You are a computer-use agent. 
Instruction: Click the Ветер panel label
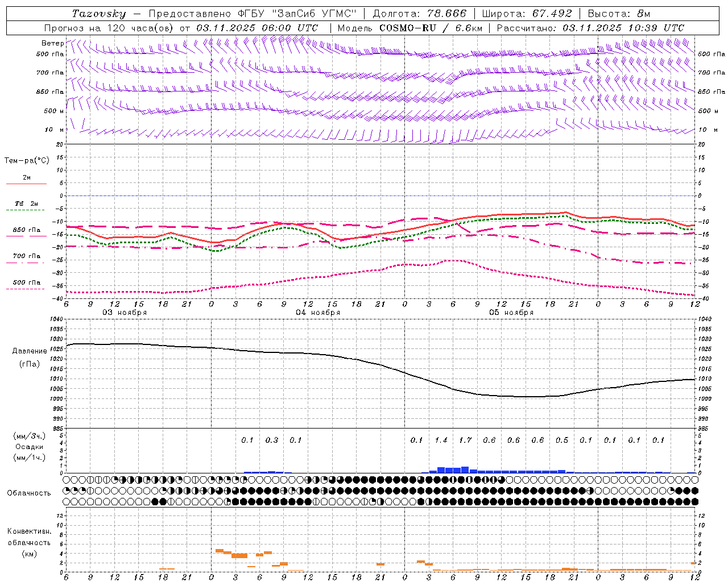point(52,43)
